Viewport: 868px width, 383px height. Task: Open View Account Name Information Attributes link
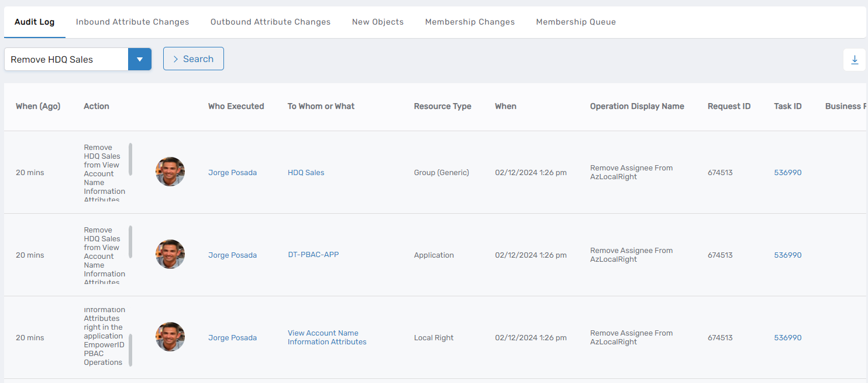point(326,337)
